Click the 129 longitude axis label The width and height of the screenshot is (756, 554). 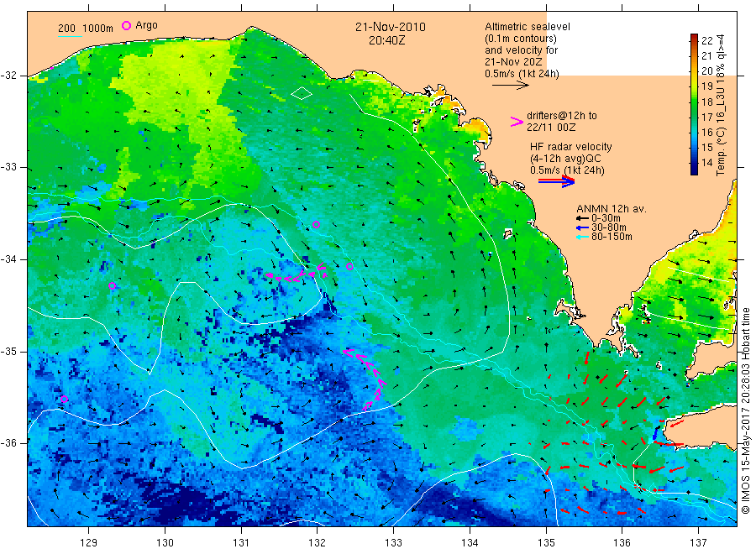tap(89, 543)
